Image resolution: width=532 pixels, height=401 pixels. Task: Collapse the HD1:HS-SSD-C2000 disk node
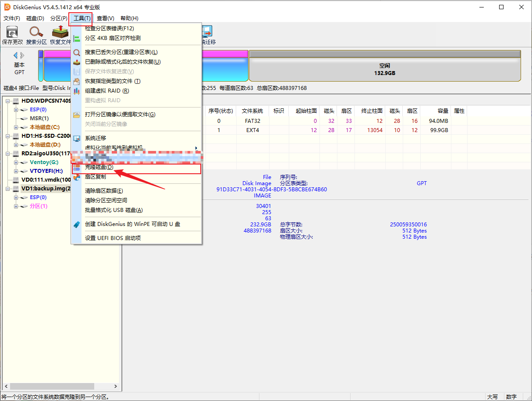tap(8, 136)
